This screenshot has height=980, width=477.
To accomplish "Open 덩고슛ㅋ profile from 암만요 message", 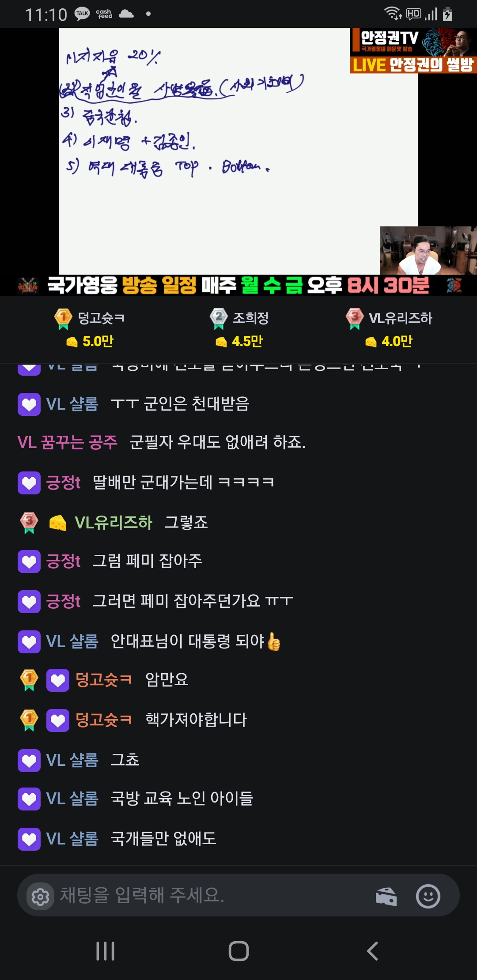I will [103, 680].
